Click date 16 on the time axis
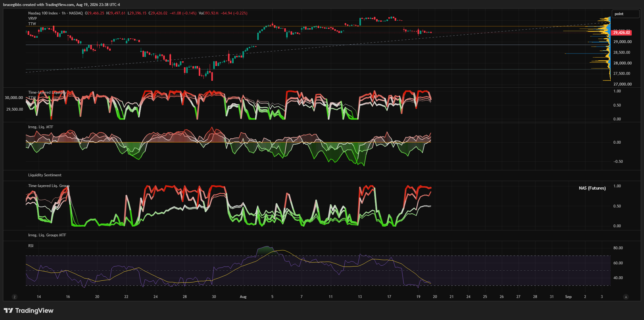The height and width of the screenshot is (320, 644). point(68,297)
